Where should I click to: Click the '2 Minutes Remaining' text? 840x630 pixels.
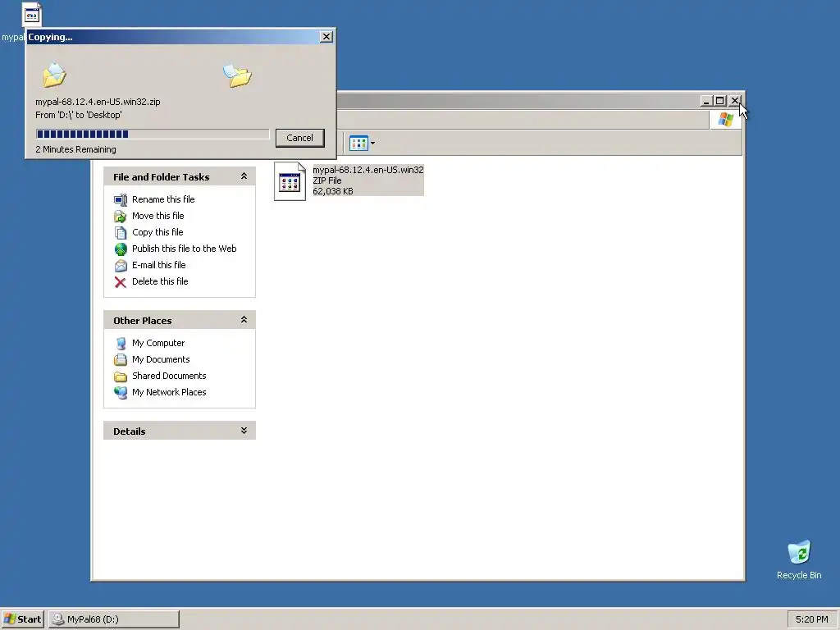coord(75,149)
